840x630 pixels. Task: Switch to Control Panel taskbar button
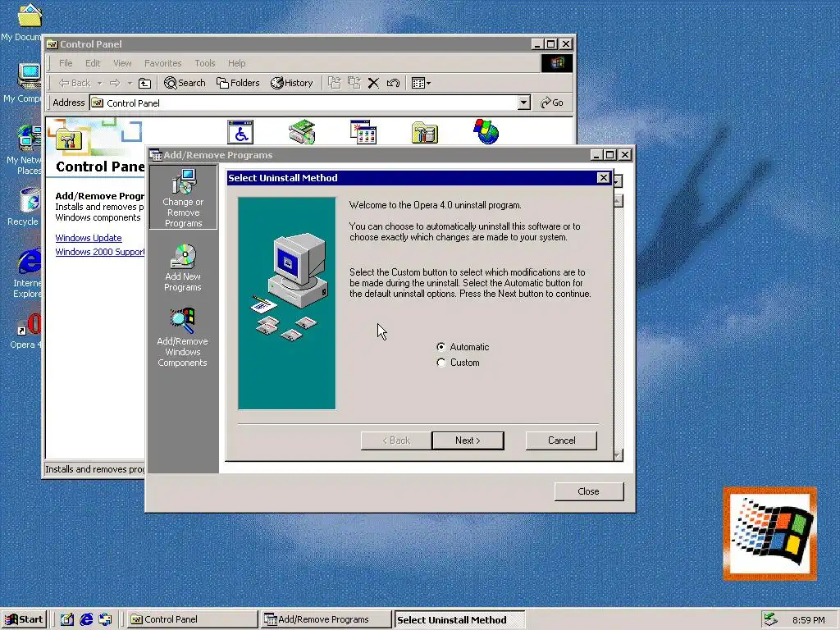coord(192,619)
